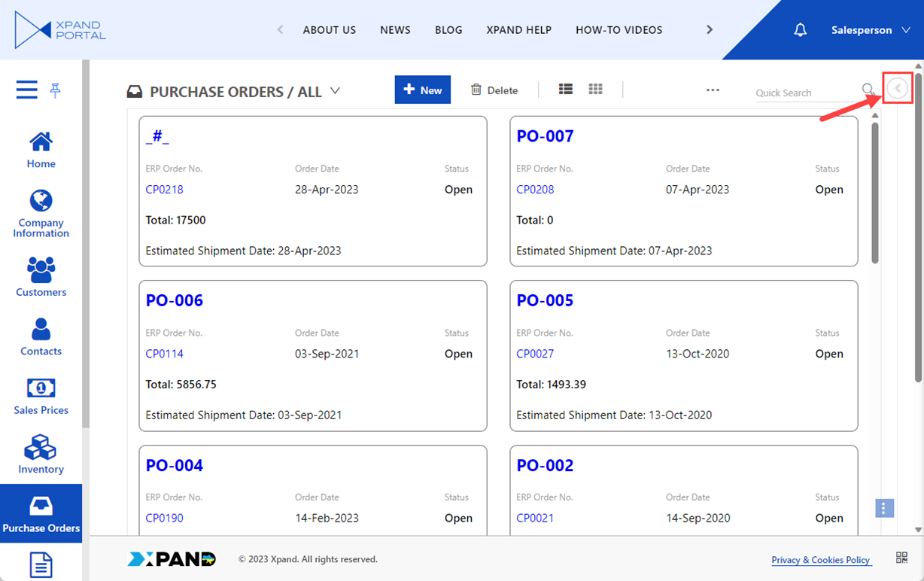Pin the sidebar with pushpin icon
The image size is (924, 581).
(55, 90)
